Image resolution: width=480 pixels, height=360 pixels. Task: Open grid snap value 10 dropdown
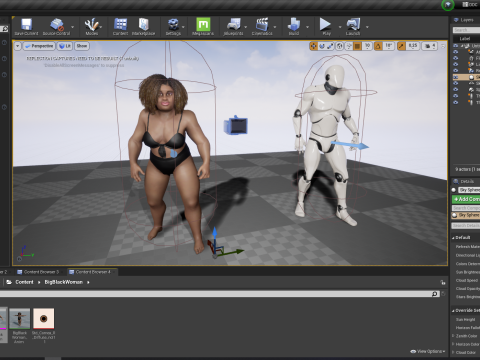367,46
